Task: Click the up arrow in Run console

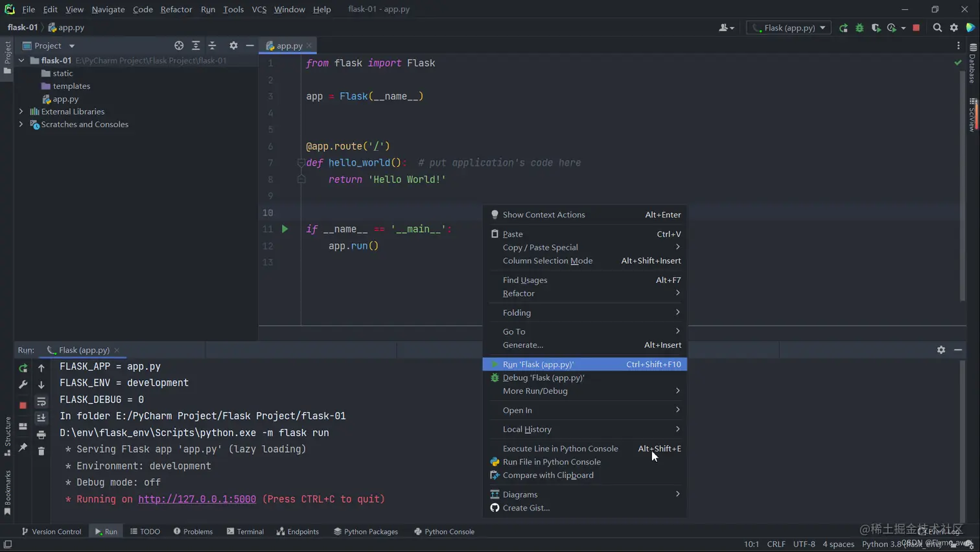Action: coord(41,368)
